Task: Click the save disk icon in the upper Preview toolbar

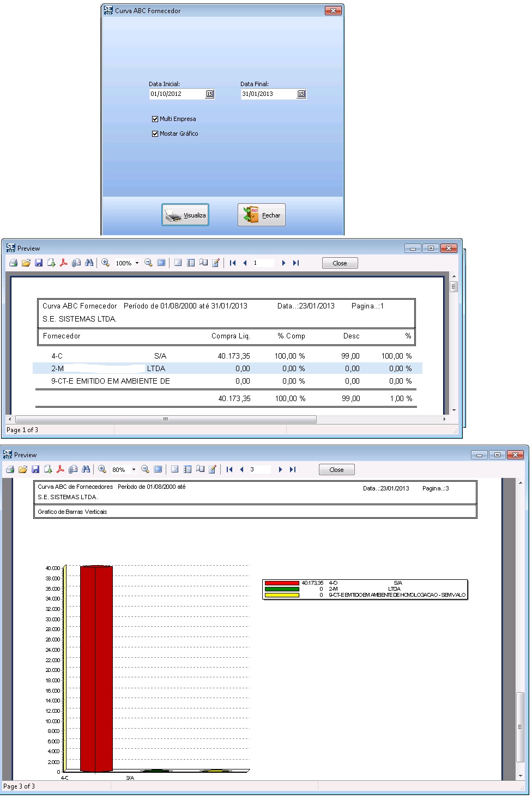Action: click(39, 263)
